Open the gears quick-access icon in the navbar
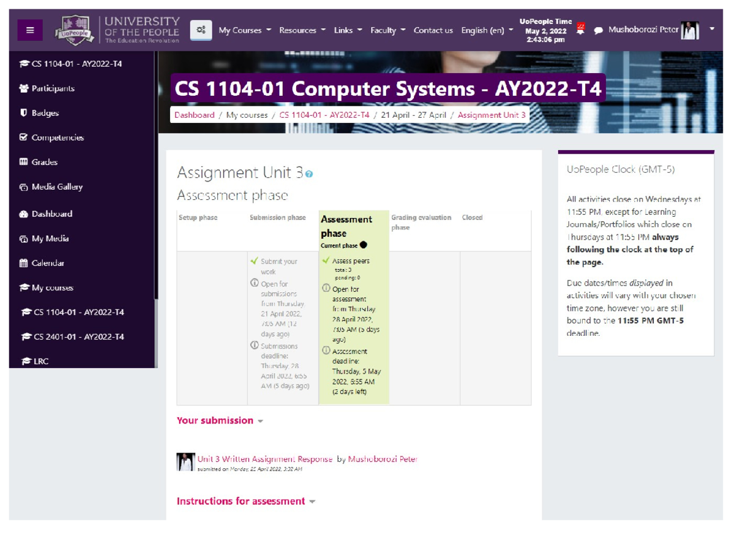The width and height of the screenshot is (756, 535). click(200, 30)
